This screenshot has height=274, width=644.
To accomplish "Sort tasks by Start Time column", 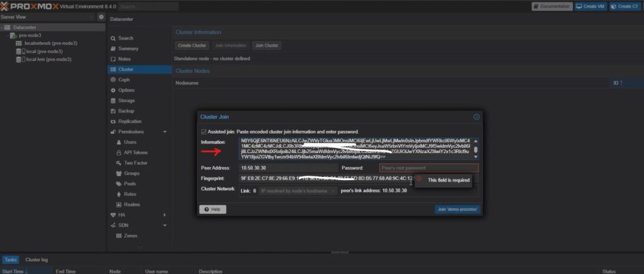I will coord(26,271).
